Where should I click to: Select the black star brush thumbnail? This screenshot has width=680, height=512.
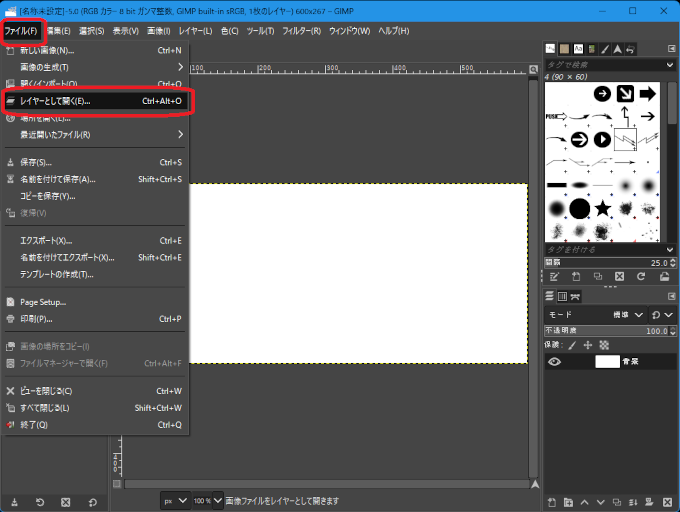602,209
